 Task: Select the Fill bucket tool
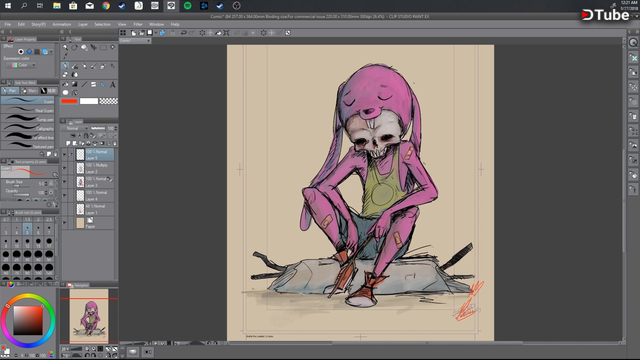65,84
